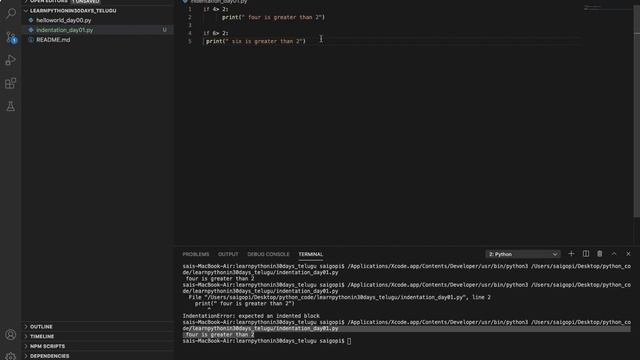Kill terminal with trash icon
The width and height of the screenshot is (640, 360).
coord(600,254)
